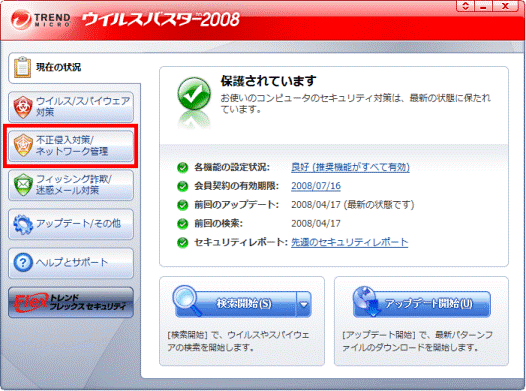The image size is (526, 391).
Task: Open 不正侵入対策/ネットワーク管理 menu
Action: tap(71, 146)
